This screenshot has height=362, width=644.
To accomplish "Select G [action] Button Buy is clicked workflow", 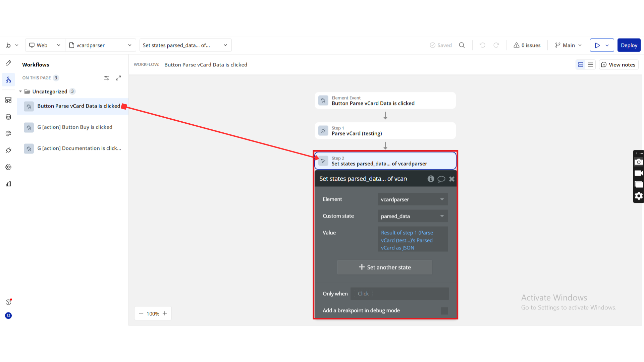I will pos(74,127).
